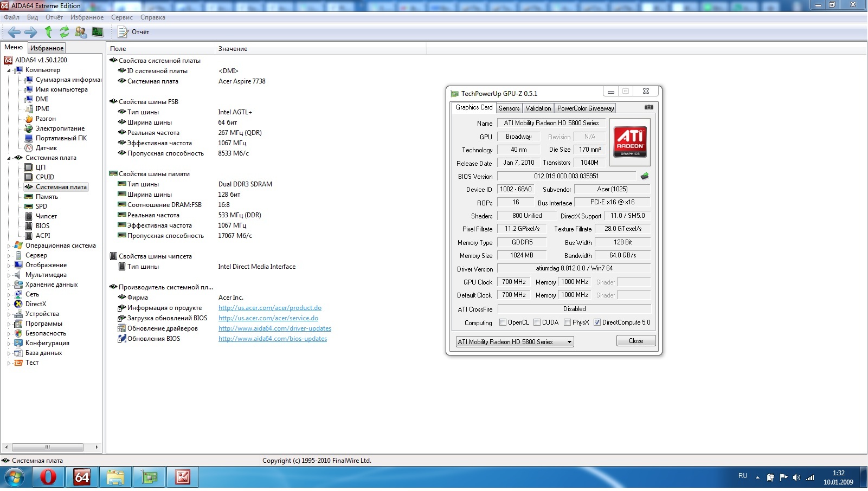Click the AIDA64 taskbar icon
The height and width of the screenshot is (491, 868).
tap(82, 477)
